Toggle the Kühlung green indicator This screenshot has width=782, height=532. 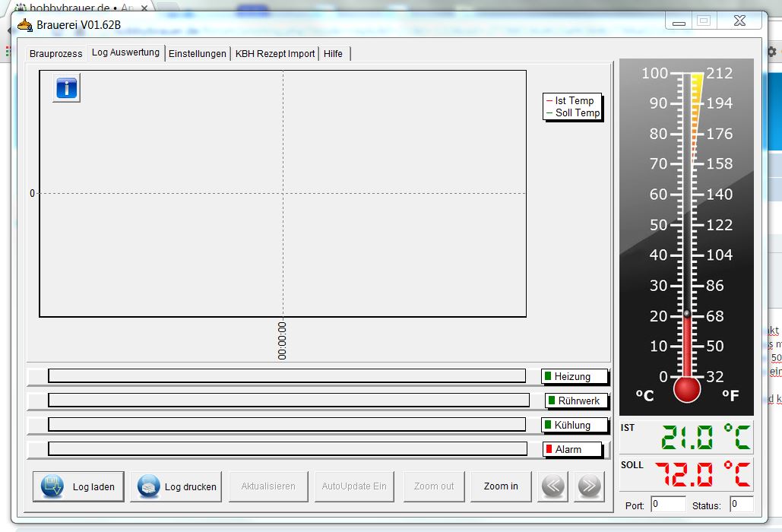(548, 425)
